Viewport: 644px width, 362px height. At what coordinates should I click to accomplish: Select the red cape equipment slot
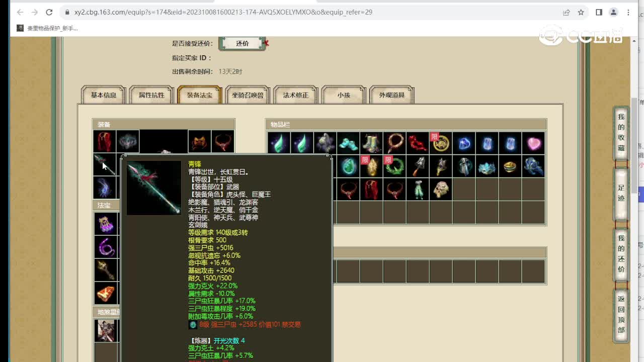[105, 142]
